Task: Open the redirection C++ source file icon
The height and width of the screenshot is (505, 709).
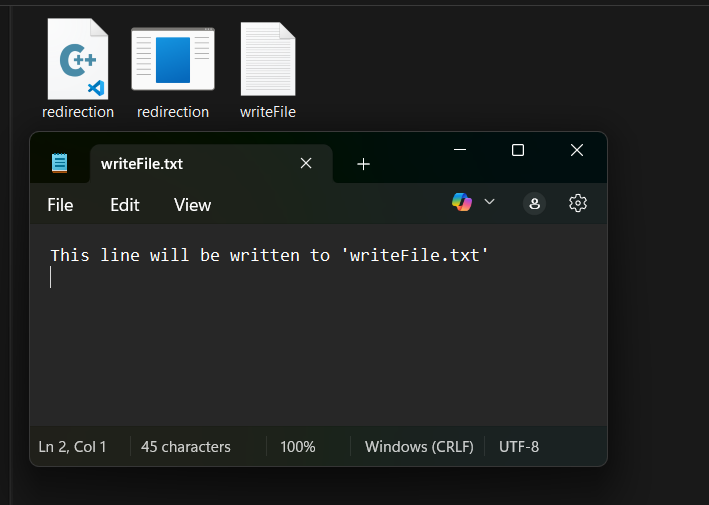Action: pyautogui.click(x=77, y=60)
